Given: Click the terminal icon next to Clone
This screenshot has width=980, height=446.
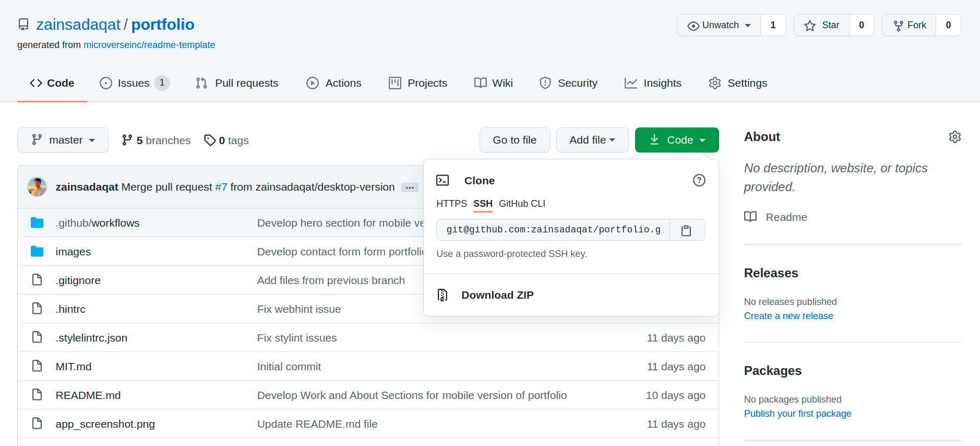Looking at the screenshot, I should (443, 180).
